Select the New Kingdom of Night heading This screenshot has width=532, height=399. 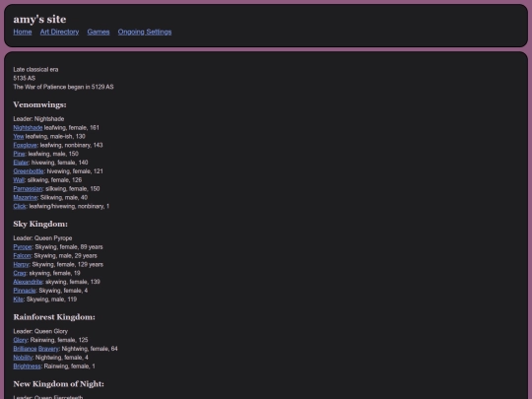(59, 384)
